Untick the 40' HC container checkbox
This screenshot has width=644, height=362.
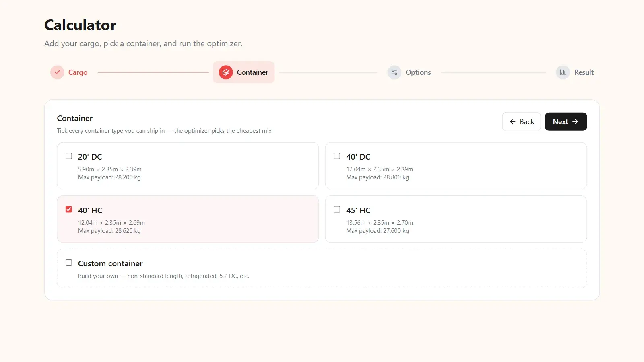point(69,210)
